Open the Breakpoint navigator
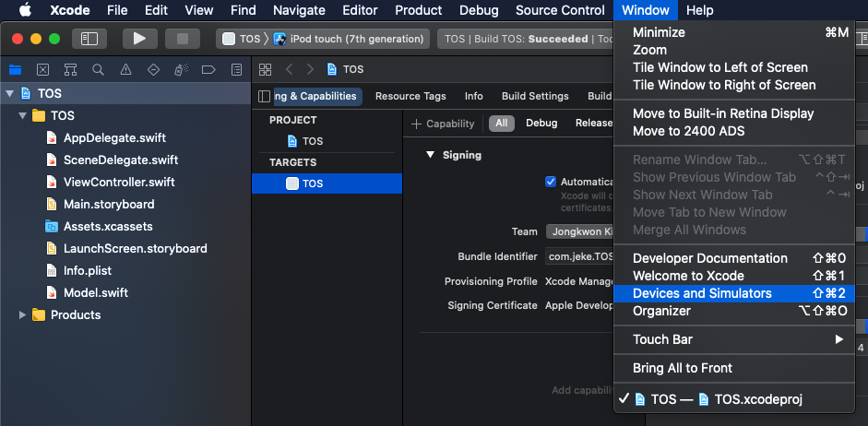 coord(208,70)
